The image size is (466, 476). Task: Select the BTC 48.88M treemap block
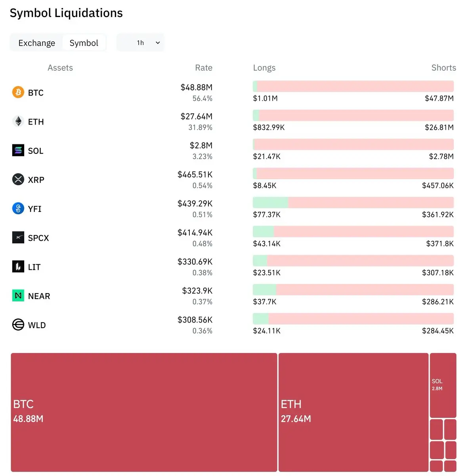[144, 413]
